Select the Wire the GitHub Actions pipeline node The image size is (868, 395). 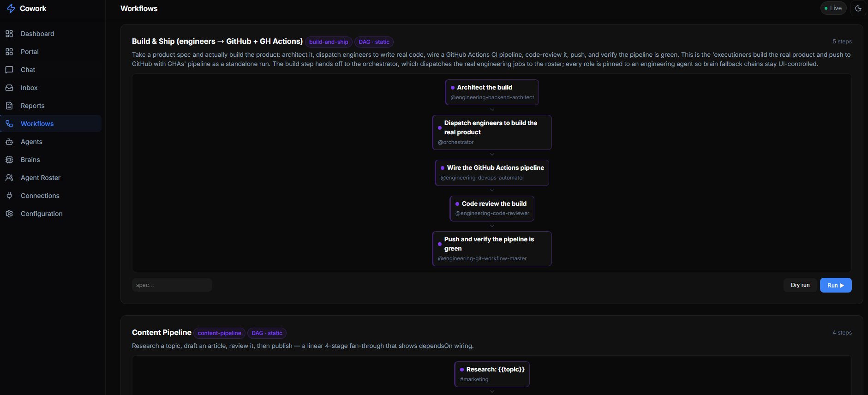point(492,173)
